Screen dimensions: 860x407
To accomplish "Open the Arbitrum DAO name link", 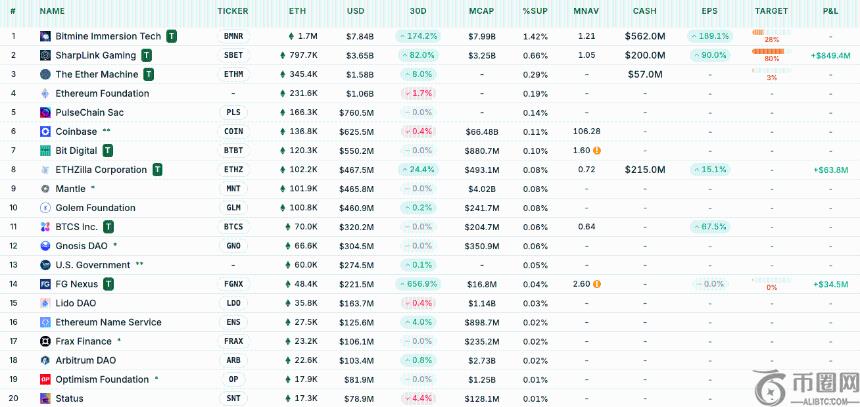I will pos(85,360).
